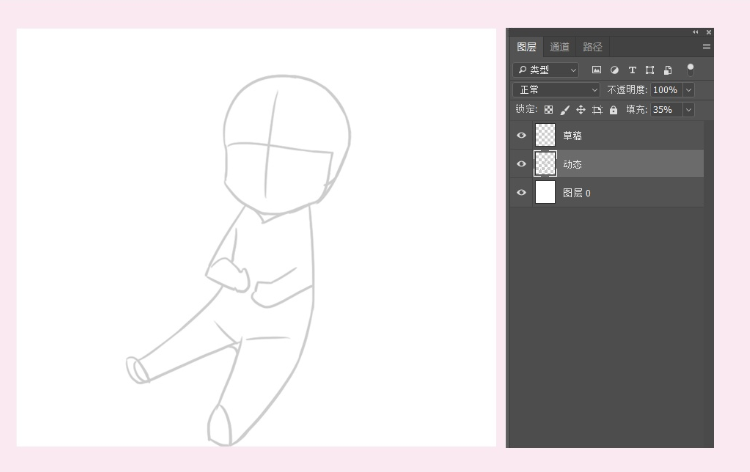The width and height of the screenshot is (750, 472).
Task: Click the shape layer filter icon
Action: pyautogui.click(x=650, y=70)
